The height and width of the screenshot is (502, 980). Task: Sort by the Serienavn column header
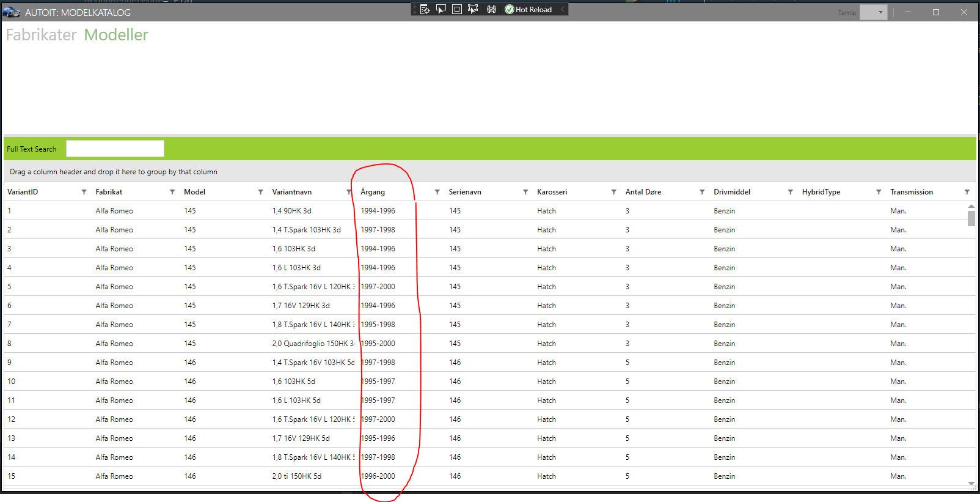[465, 192]
